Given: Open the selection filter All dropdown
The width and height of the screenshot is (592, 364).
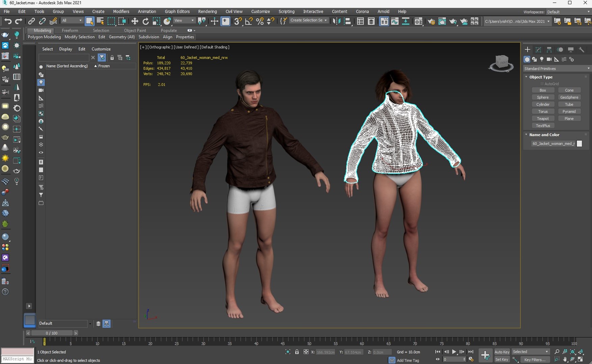Looking at the screenshot, I should coord(72,21).
